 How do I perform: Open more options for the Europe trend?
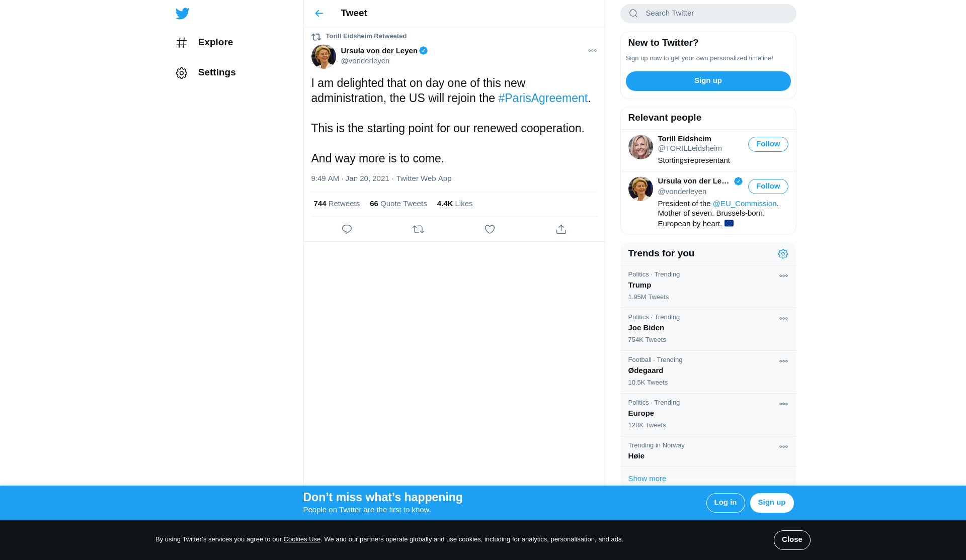click(x=783, y=404)
